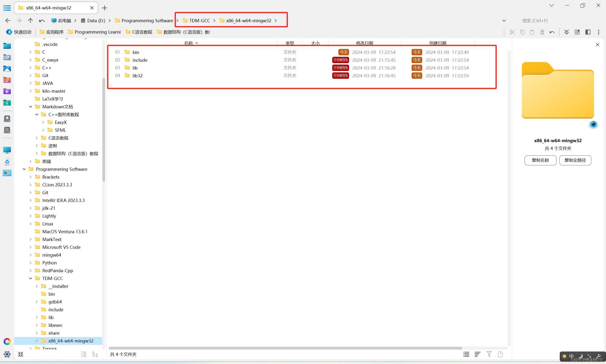Image resolution: width=606 pixels, height=364 pixels.
Task: Click the three-dot more options icon
Action: pos(598,32)
